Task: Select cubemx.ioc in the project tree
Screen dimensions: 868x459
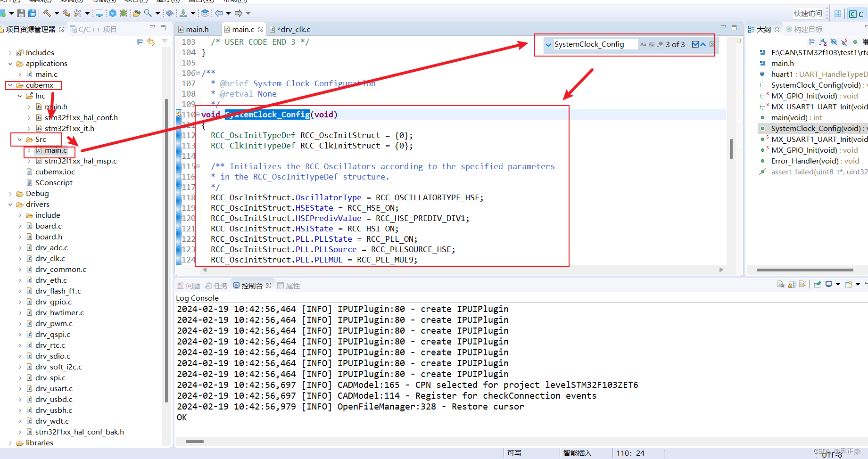Action: pos(55,172)
